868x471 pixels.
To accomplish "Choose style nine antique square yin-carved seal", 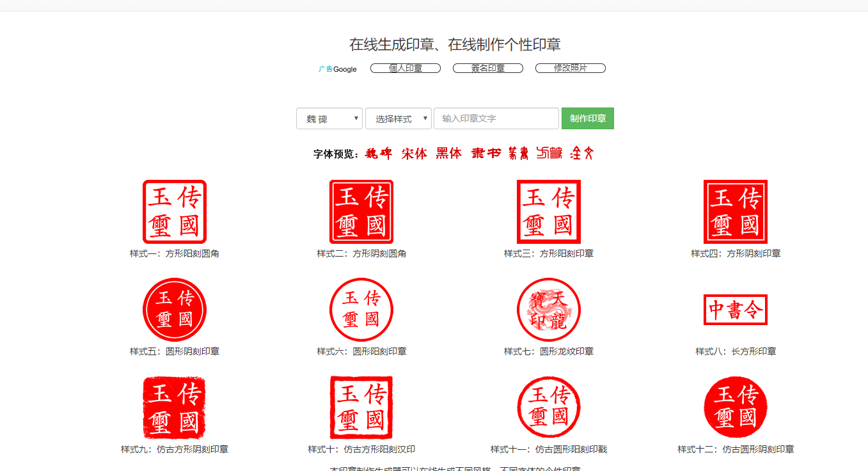I will 174,407.
